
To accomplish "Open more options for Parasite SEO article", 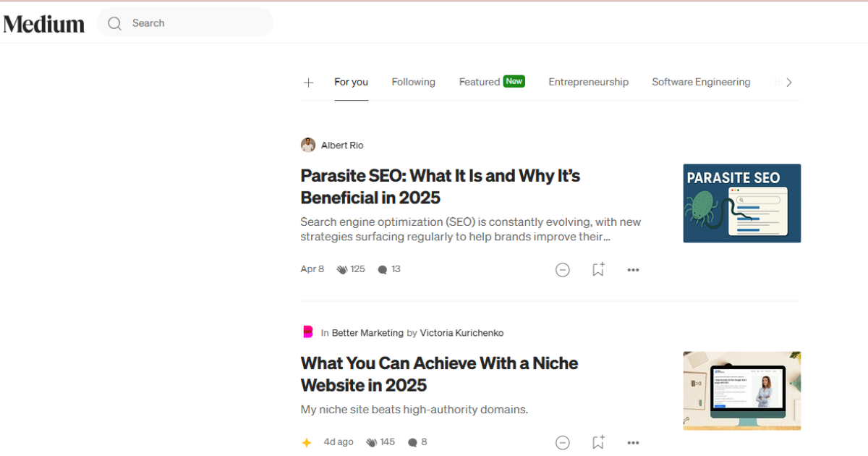I will (633, 270).
